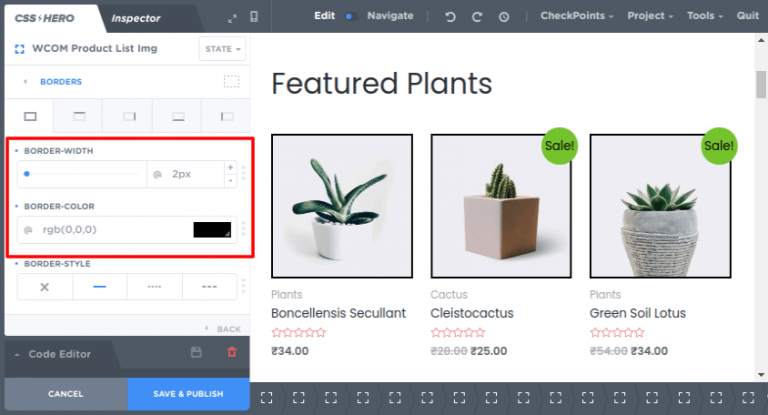768x415 pixels.
Task: Set border-style to none with X
Action: (45, 287)
